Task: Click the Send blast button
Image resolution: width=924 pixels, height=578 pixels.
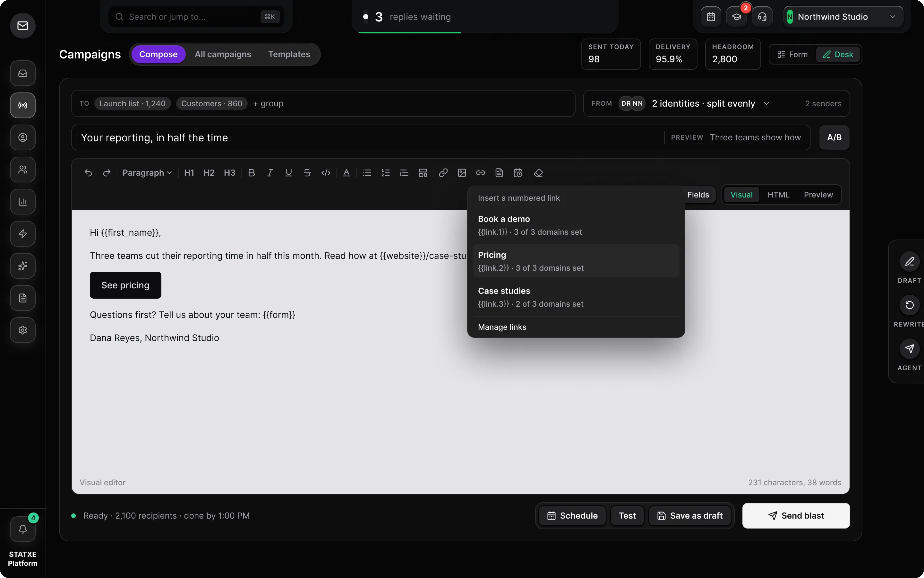Action: (x=796, y=516)
